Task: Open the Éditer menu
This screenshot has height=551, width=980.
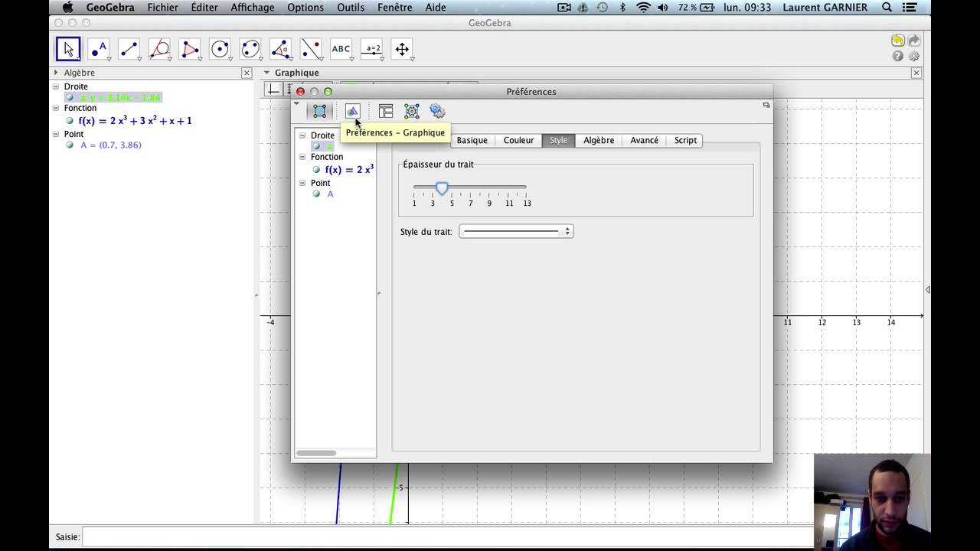Action: tap(204, 8)
